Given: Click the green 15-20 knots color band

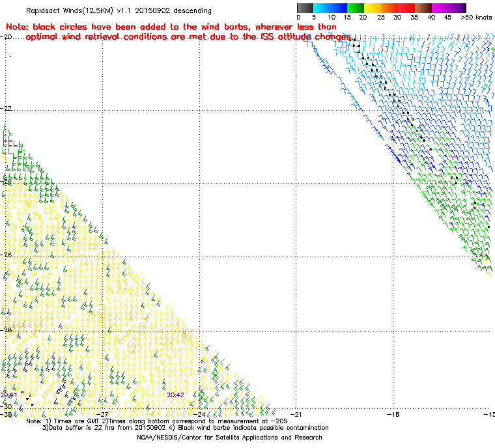Looking at the screenshot, I should pyautogui.click(x=356, y=8).
